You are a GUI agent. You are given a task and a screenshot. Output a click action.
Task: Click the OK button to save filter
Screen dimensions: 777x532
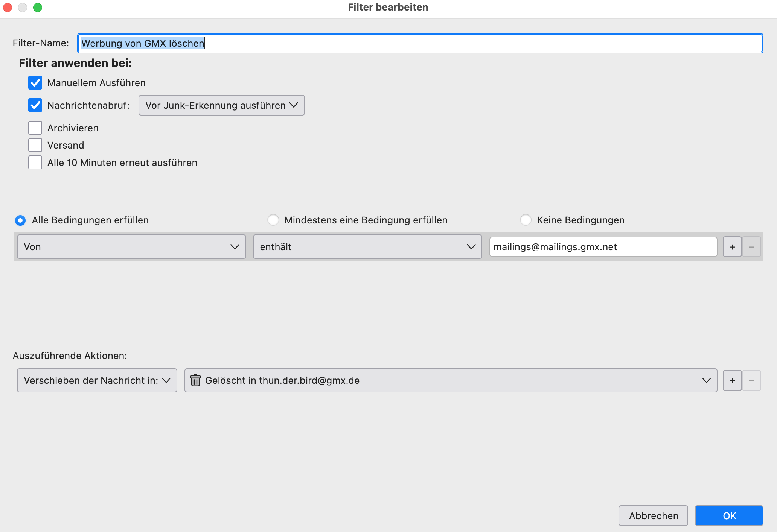(729, 515)
